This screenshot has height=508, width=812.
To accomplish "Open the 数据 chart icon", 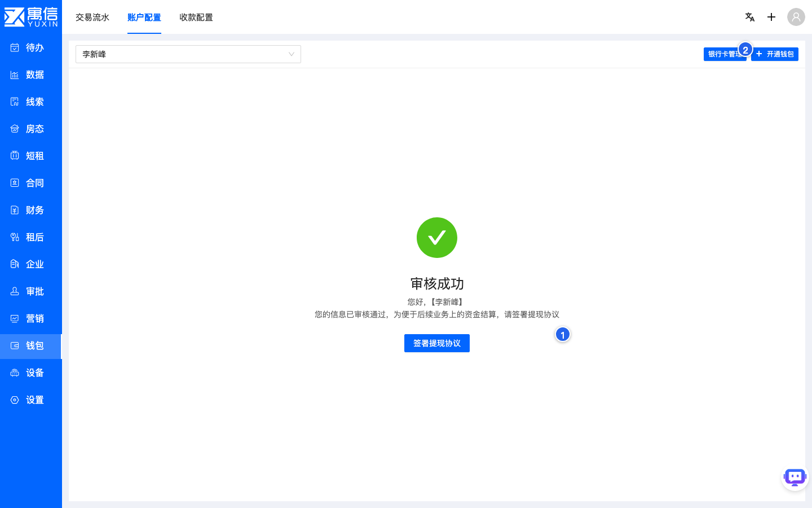I will click(x=15, y=75).
